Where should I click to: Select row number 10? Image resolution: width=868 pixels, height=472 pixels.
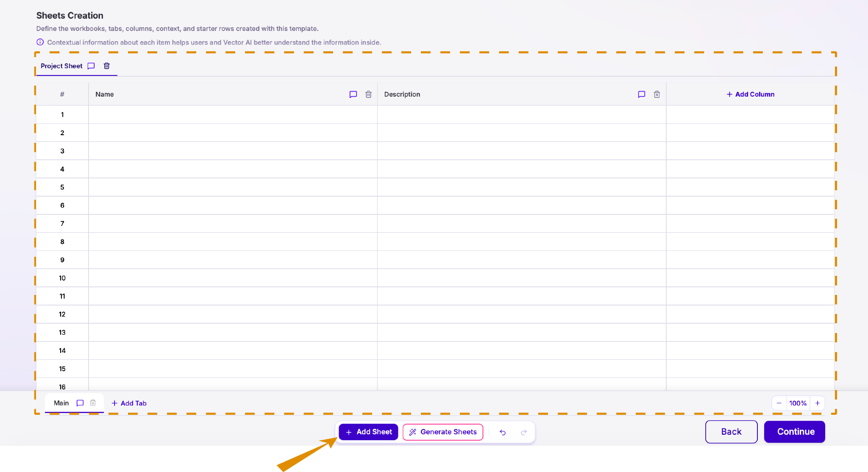point(62,278)
